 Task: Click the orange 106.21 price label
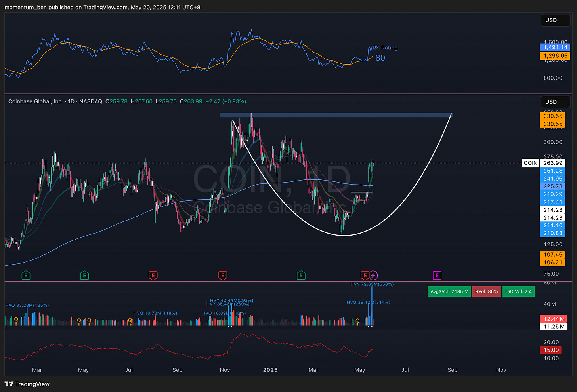click(552, 262)
